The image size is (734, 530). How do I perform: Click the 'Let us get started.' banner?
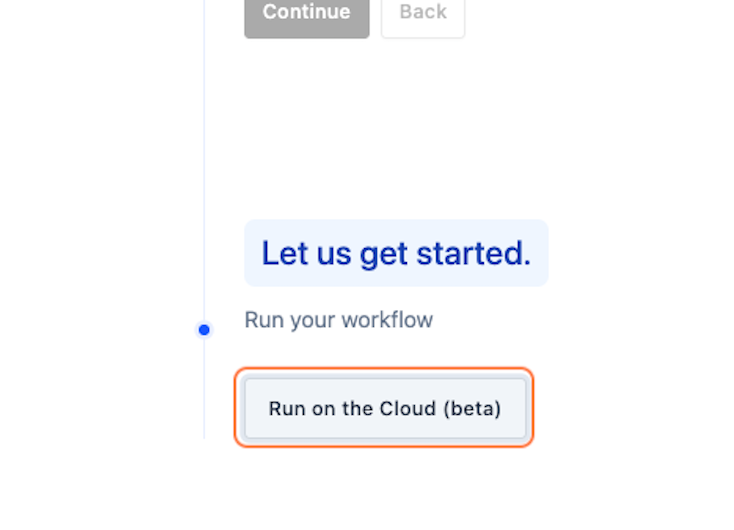[396, 253]
